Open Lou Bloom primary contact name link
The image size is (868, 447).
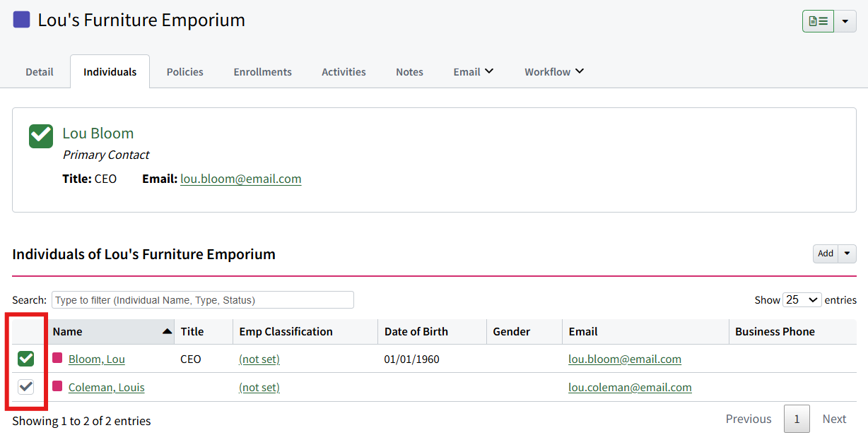click(x=98, y=133)
